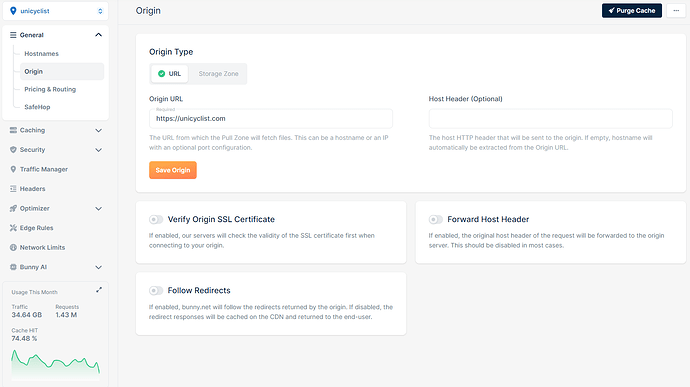Expand the Bunny AI section chevron
690x387 pixels.
point(99,267)
